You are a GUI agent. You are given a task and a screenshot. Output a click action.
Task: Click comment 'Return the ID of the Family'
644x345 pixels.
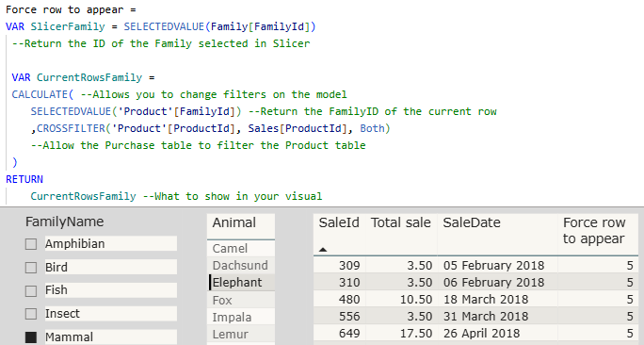[x=161, y=43]
